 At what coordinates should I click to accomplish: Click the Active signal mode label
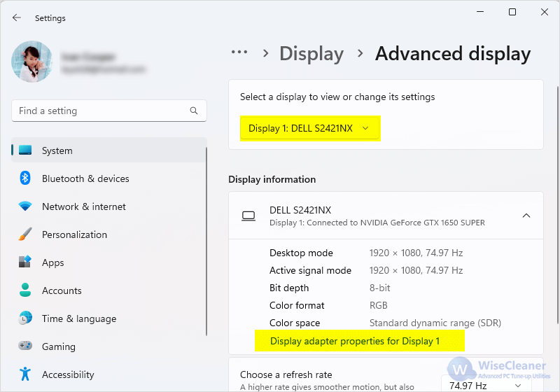pyautogui.click(x=310, y=270)
